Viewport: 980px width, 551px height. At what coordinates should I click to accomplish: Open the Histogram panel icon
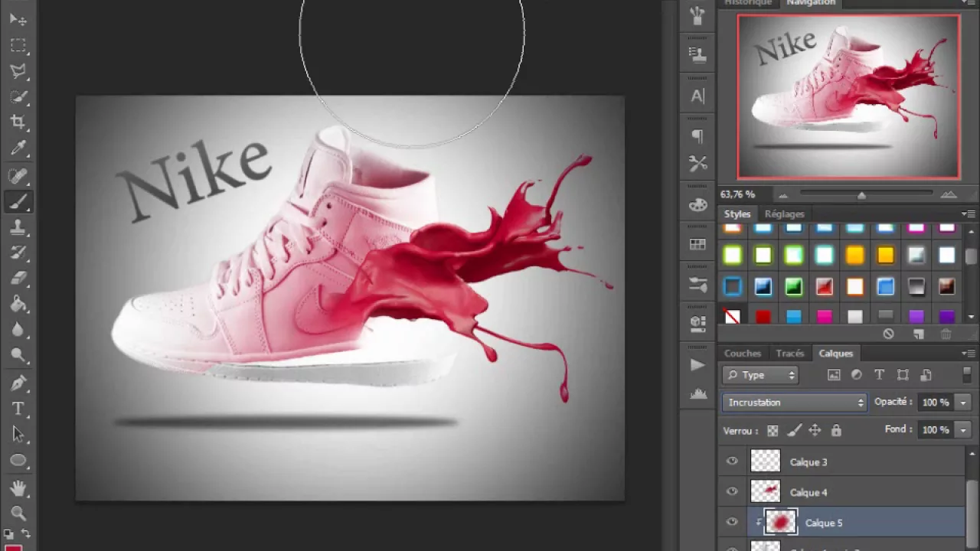click(x=697, y=393)
